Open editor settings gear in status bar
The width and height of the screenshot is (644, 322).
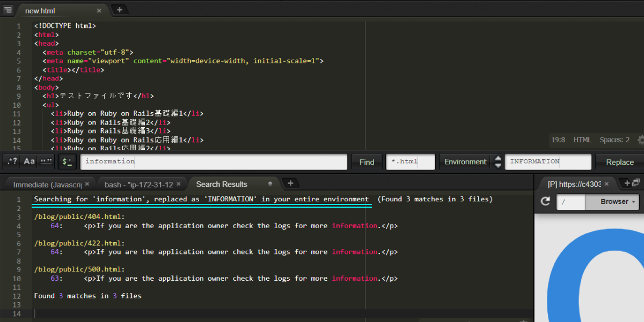(x=640, y=140)
